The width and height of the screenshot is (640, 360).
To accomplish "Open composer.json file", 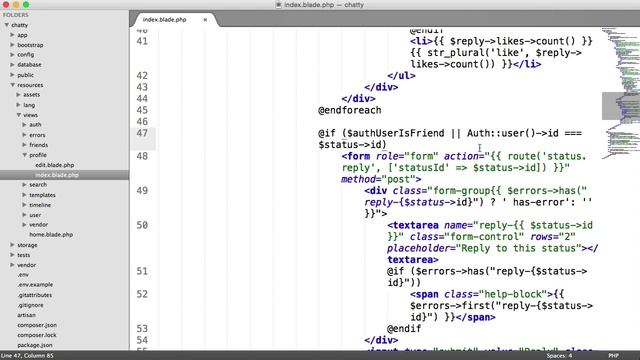I will [37, 325].
